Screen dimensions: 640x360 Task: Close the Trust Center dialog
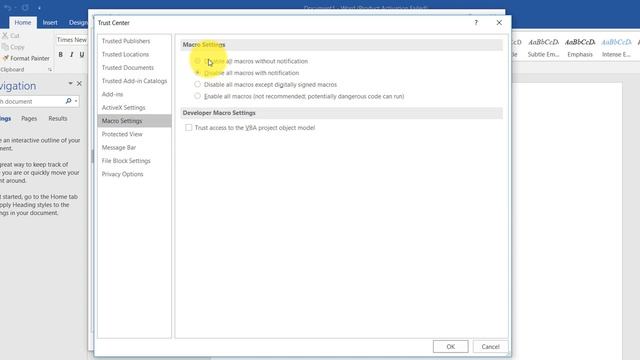pos(499,23)
